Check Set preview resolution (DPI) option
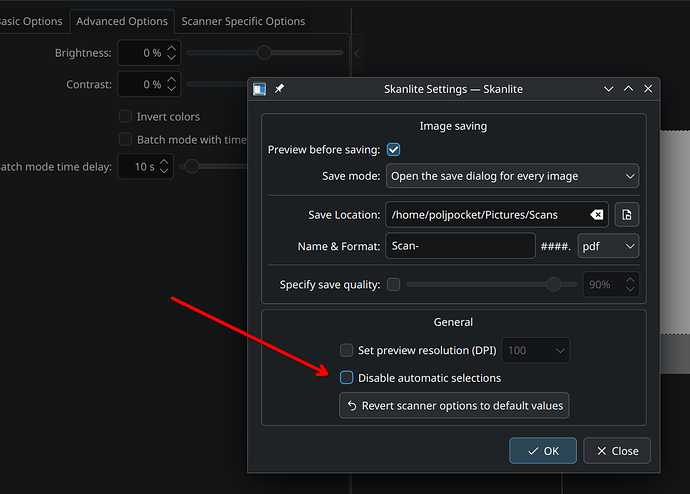The width and height of the screenshot is (690, 494). coord(347,350)
